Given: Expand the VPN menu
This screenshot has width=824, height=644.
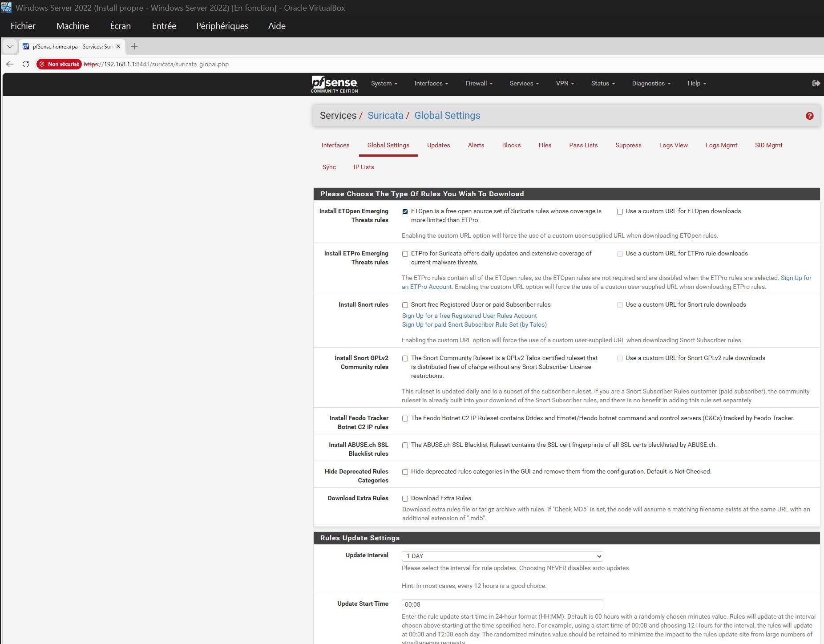Looking at the screenshot, I should coord(565,83).
